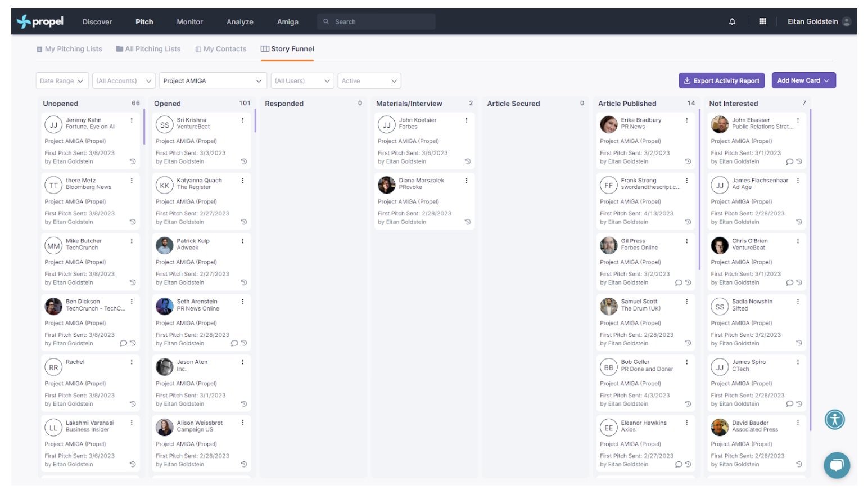Switch to All Pitching Lists tab
The height and width of the screenshot is (503, 868).
point(148,49)
